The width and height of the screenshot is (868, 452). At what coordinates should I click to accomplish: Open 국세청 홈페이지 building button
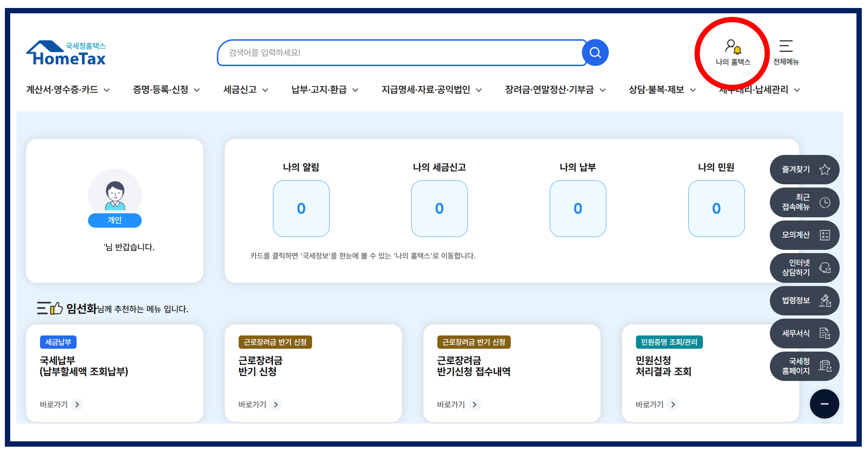coord(805,366)
